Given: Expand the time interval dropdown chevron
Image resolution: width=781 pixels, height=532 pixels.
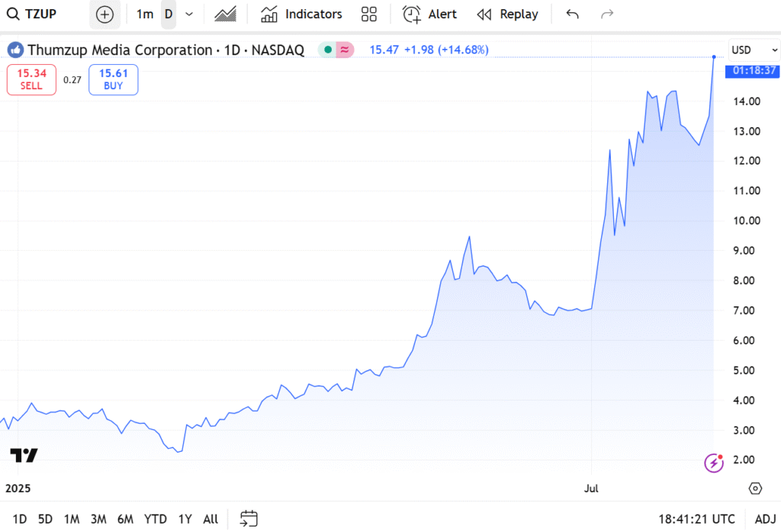Looking at the screenshot, I should pos(189,14).
